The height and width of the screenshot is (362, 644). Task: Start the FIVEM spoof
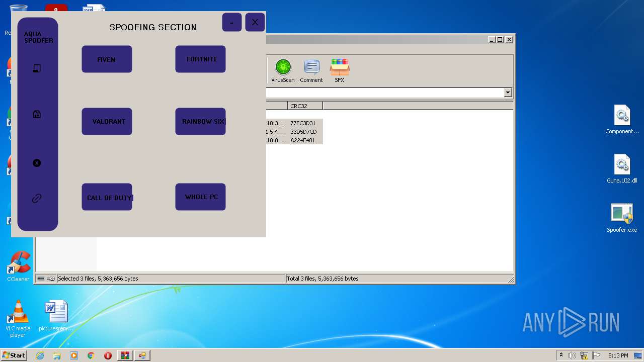pyautogui.click(x=107, y=59)
